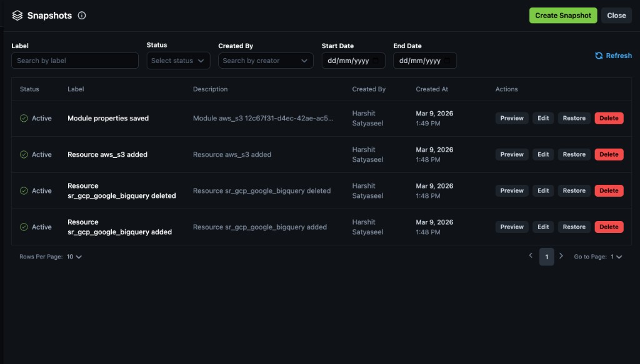
Task: Click the Refresh icon to reload snapshots
Action: point(598,56)
